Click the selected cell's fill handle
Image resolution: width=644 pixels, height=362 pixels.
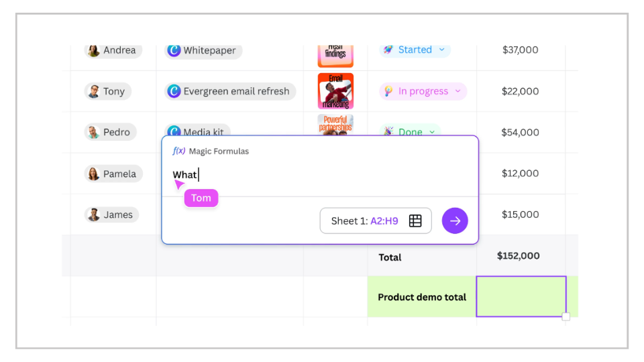pyautogui.click(x=566, y=316)
